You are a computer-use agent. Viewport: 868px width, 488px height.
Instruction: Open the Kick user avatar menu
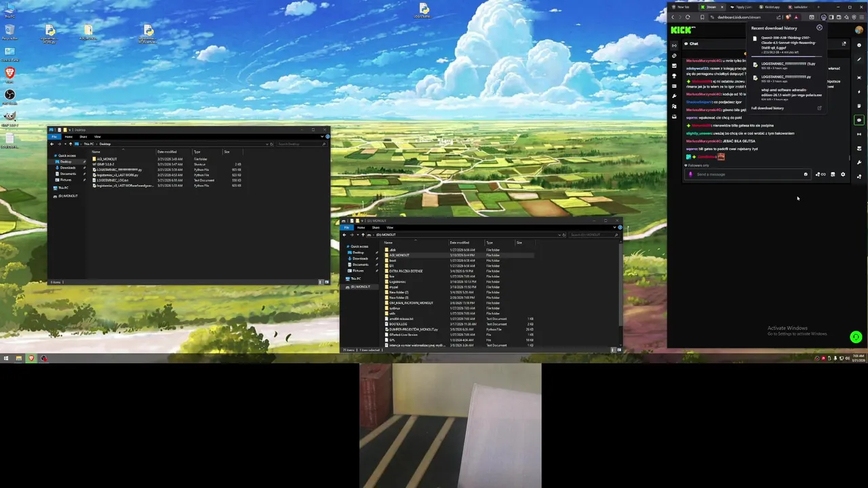pos(859,30)
